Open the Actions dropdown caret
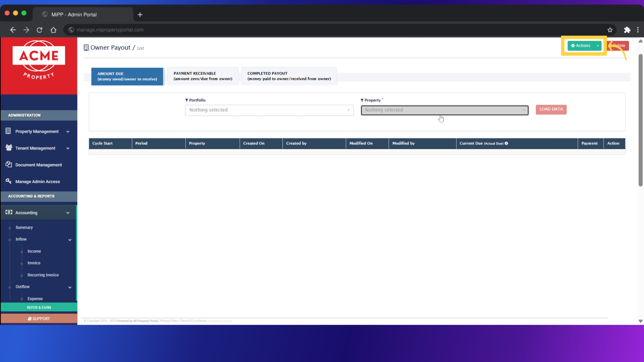The height and width of the screenshot is (362, 644). 598,46
